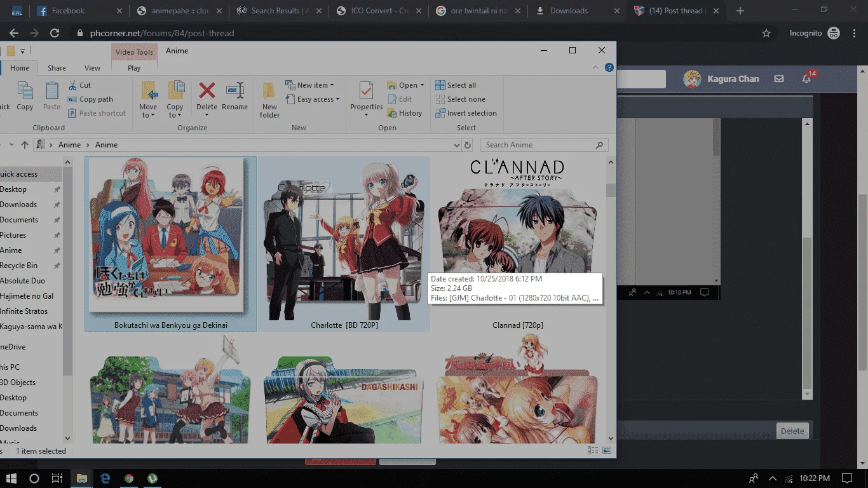Switch to details view icon in status bar

(x=592, y=451)
